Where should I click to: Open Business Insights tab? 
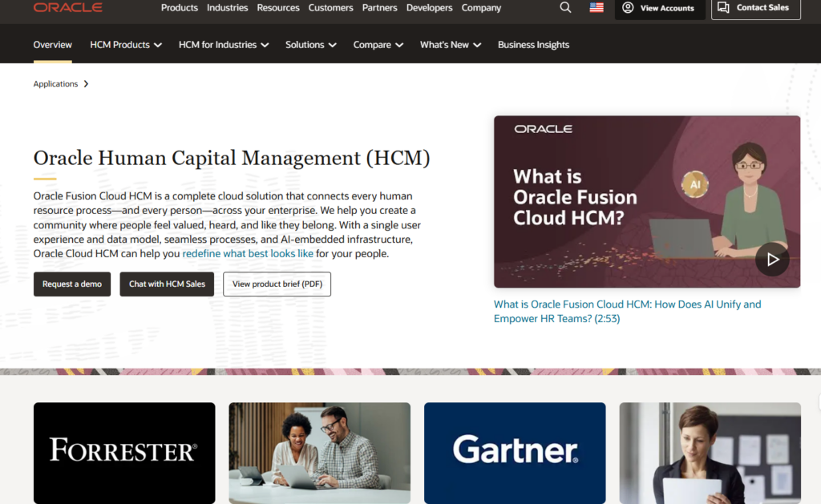(533, 45)
